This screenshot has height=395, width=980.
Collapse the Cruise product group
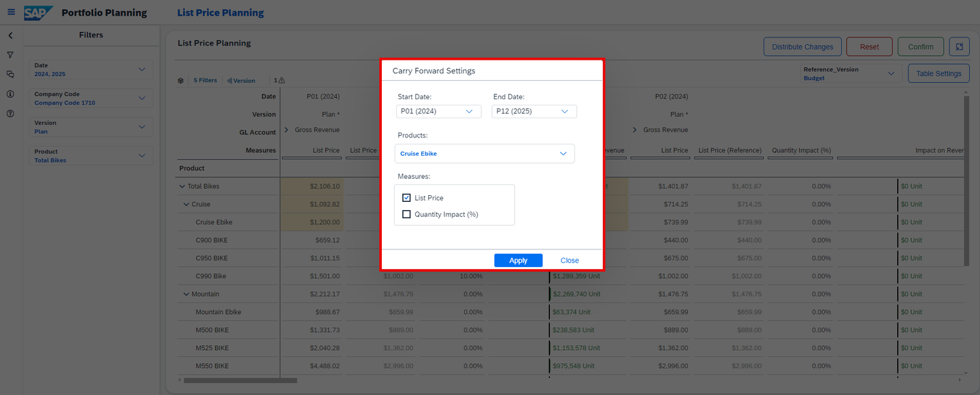tap(186, 204)
